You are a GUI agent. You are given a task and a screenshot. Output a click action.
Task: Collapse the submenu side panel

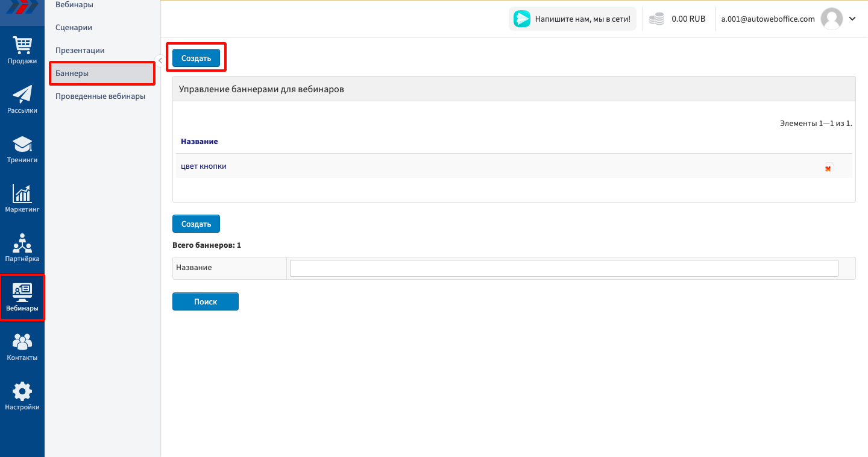click(x=160, y=60)
